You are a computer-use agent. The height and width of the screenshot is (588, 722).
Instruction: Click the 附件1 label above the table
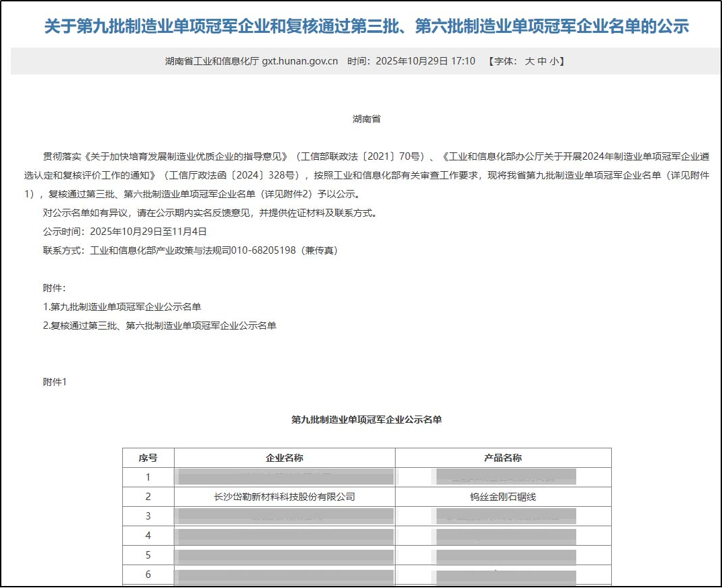(x=55, y=383)
